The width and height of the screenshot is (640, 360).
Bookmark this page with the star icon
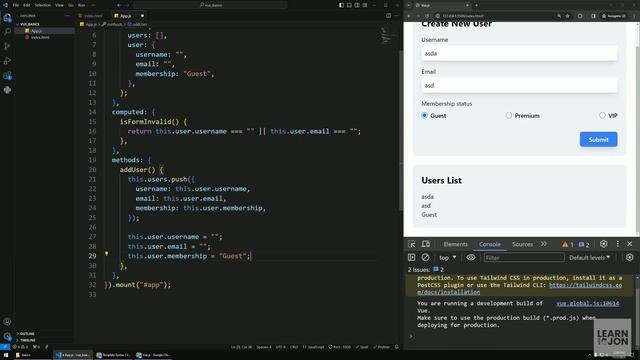pos(567,16)
